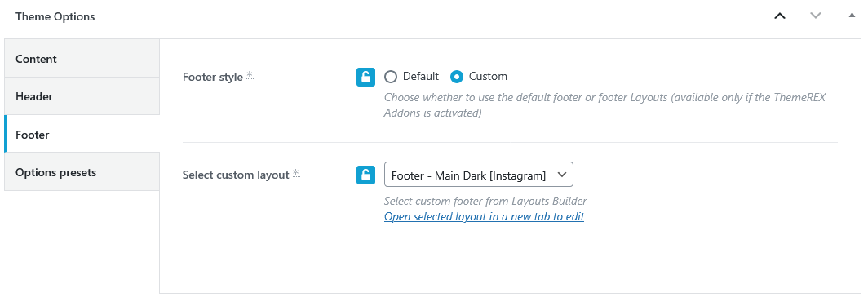Switch to the Content tab
This screenshot has height=302, width=868.
click(x=82, y=58)
